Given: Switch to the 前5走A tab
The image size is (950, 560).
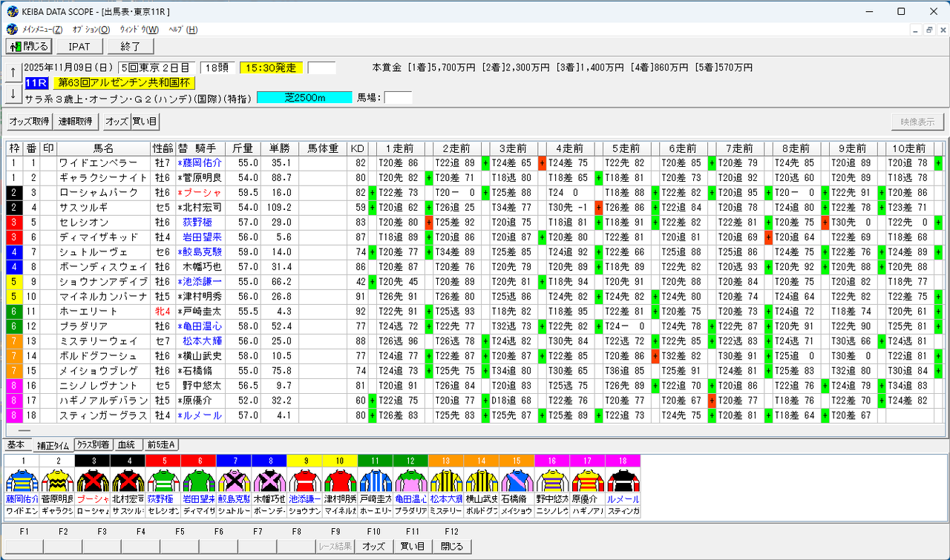Looking at the screenshot, I should (x=161, y=445).
